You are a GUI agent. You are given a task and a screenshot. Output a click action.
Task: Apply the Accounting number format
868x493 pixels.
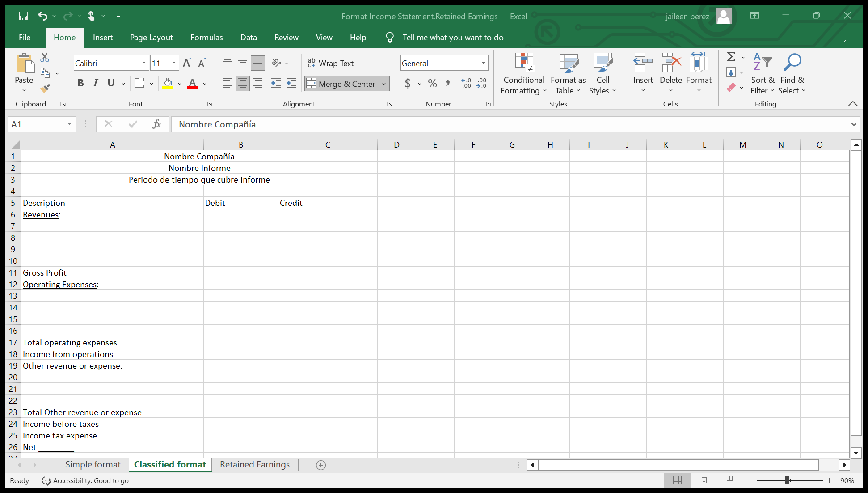[x=408, y=83]
